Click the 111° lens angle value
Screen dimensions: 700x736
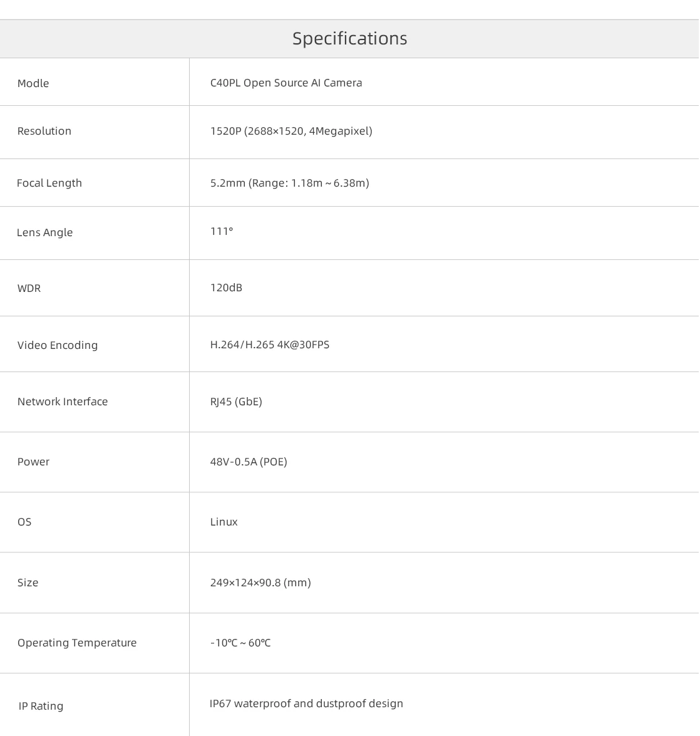[x=222, y=231]
